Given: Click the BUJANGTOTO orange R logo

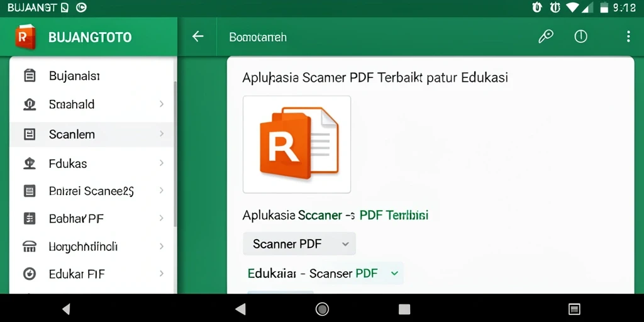Looking at the screenshot, I should pyautogui.click(x=25, y=37).
